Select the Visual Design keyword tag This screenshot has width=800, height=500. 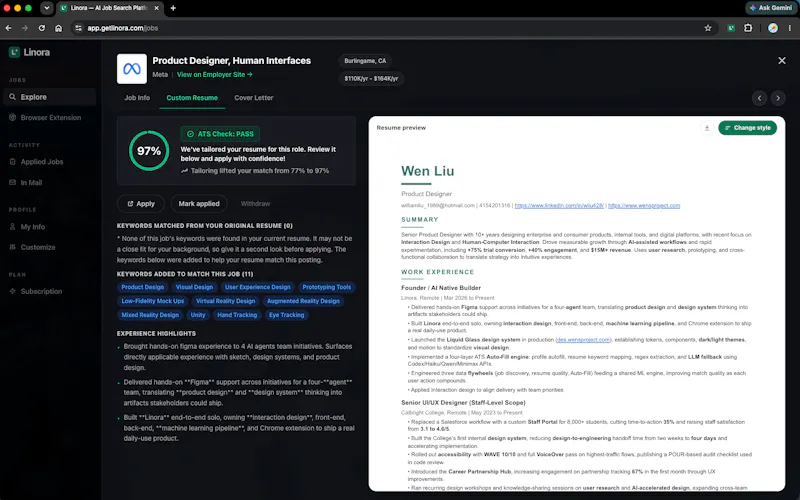pyautogui.click(x=194, y=287)
